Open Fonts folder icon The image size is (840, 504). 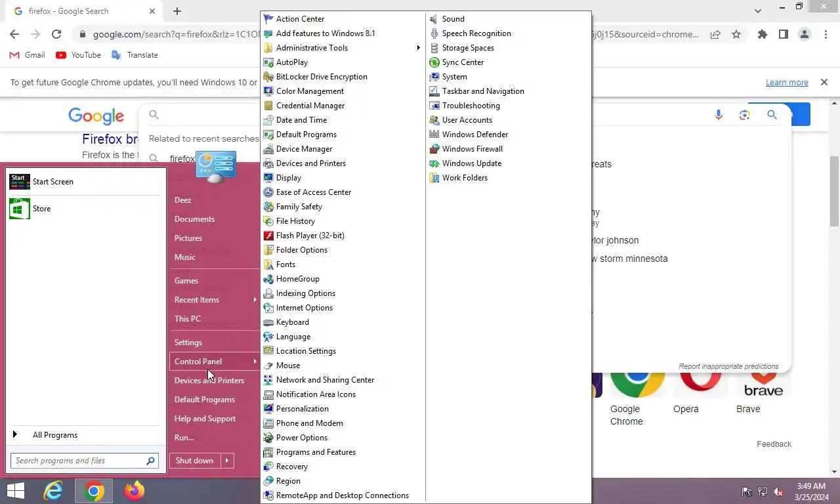coord(268,264)
